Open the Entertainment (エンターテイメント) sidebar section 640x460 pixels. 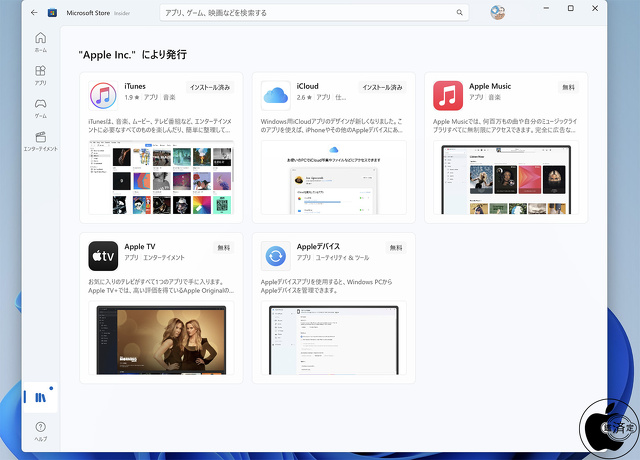[x=40, y=141]
